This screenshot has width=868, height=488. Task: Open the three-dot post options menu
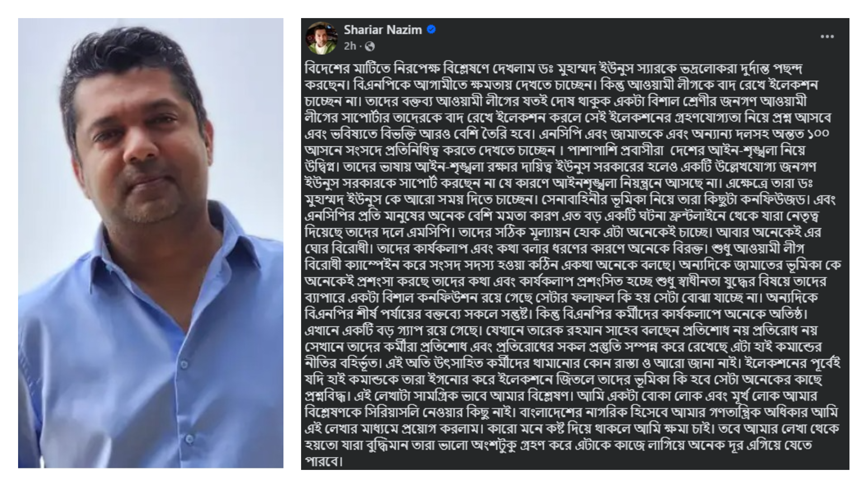pyautogui.click(x=827, y=37)
